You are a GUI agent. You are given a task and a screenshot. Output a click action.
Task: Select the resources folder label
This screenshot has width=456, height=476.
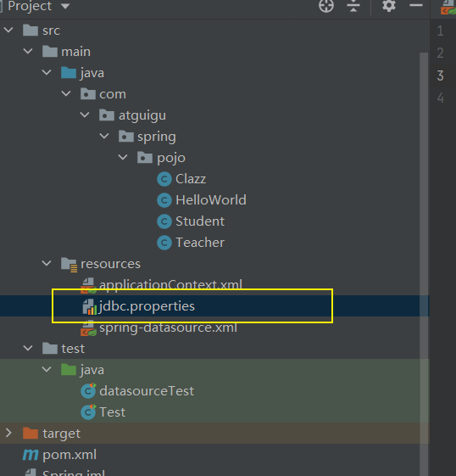coord(110,264)
